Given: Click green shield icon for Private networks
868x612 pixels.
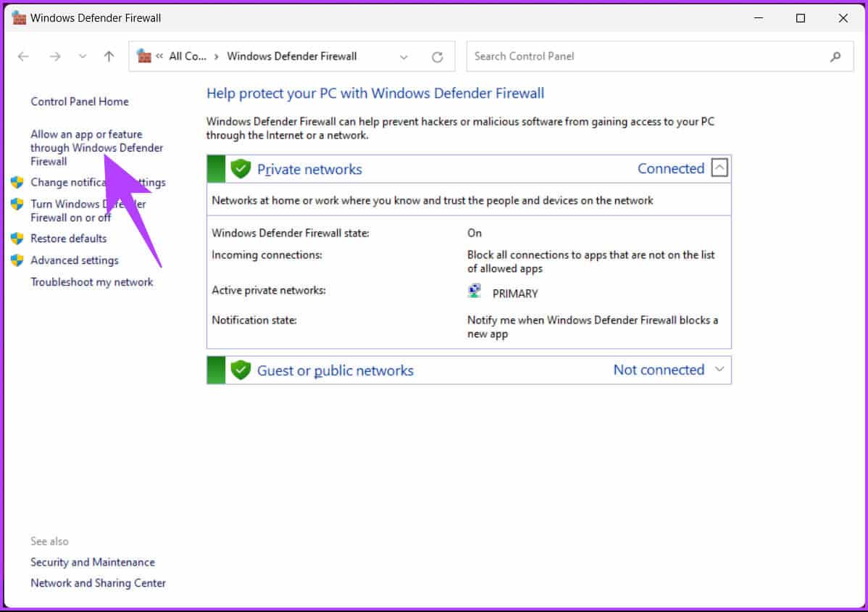Looking at the screenshot, I should click(241, 168).
